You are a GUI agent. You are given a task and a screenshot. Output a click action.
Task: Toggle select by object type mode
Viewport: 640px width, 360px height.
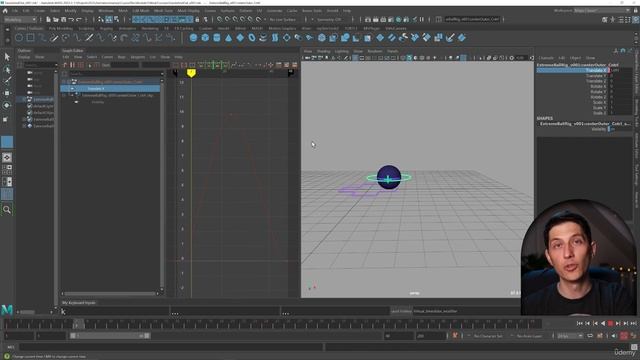109,19
